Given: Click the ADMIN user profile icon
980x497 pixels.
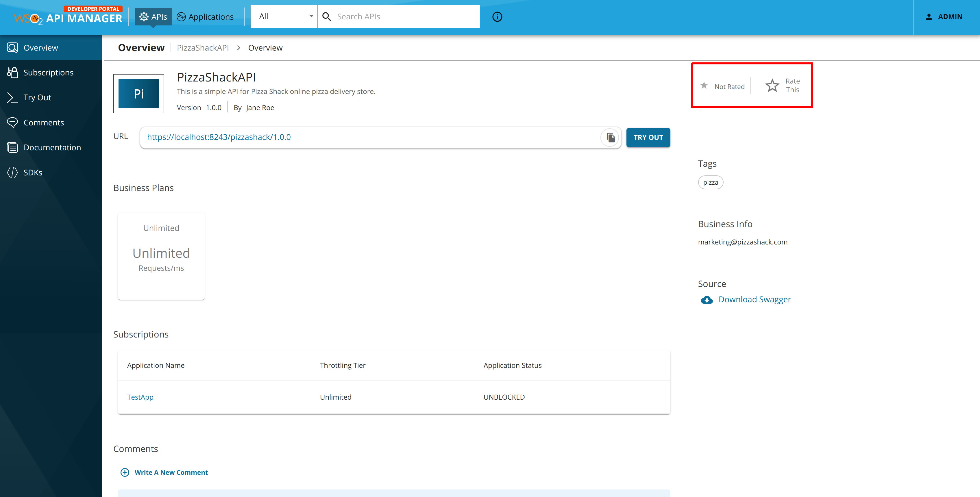Looking at the screenshot, I should (x=929, y=17).
